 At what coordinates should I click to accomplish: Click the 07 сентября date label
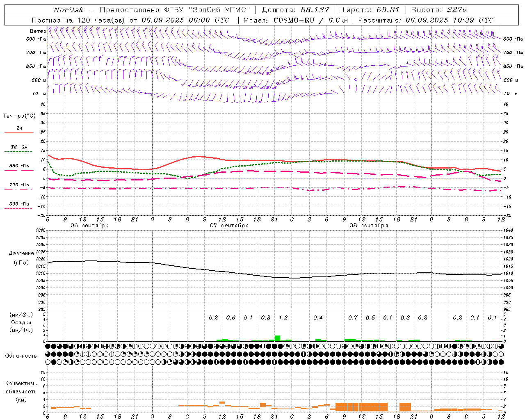[x=229, y=226]
